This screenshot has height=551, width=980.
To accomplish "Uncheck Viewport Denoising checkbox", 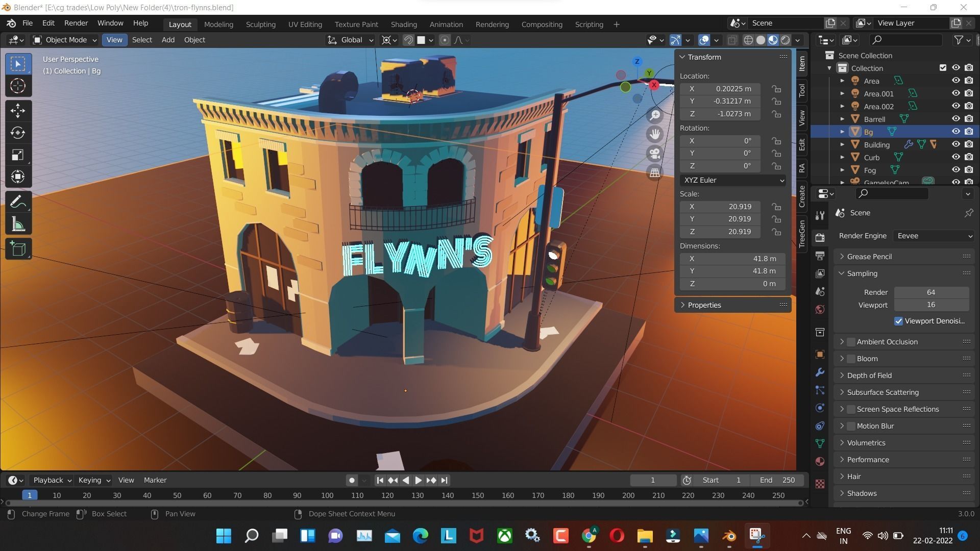I will point(898,321).
